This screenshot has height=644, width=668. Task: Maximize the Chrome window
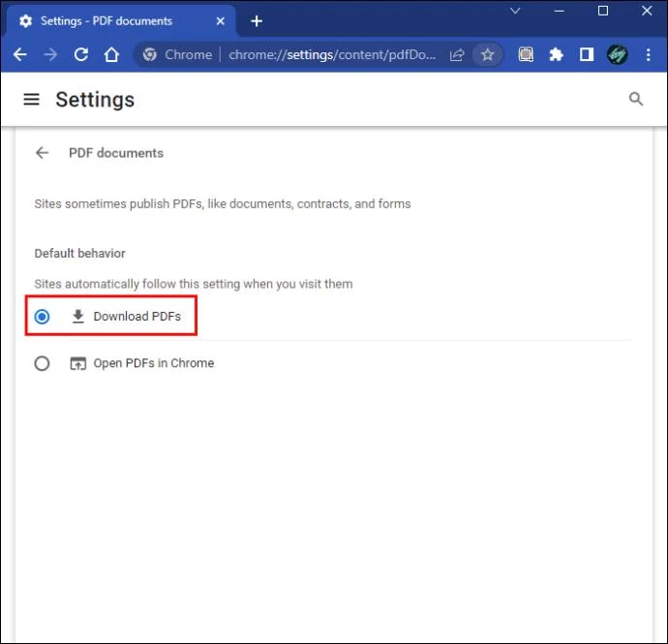[603, 11]
